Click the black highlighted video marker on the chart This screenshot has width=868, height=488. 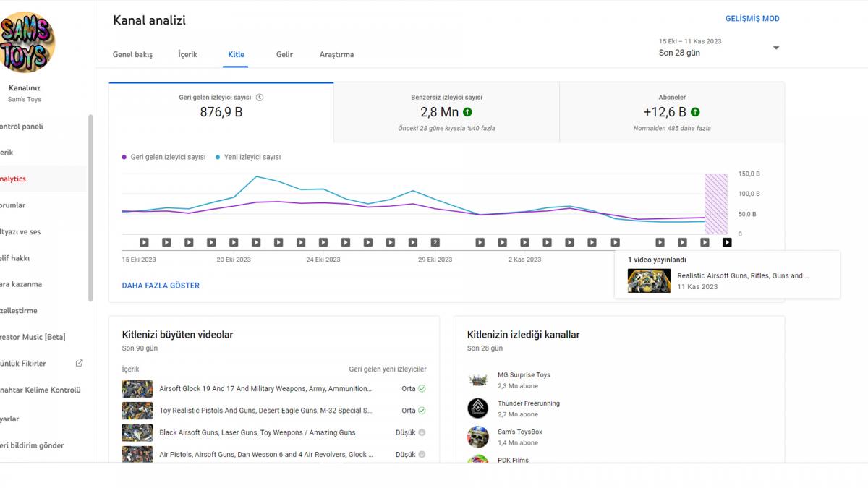pos(727,242)
